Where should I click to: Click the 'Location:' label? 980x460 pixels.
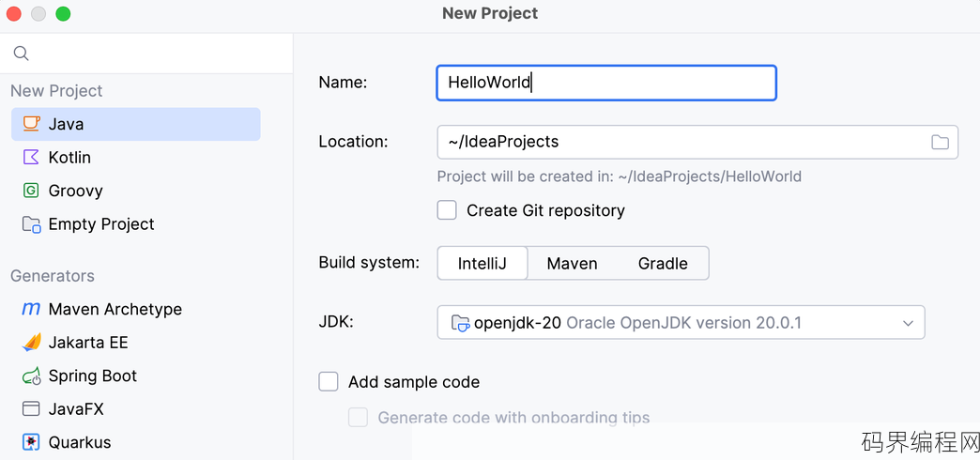pyautogui.click(x=354, y=142)
